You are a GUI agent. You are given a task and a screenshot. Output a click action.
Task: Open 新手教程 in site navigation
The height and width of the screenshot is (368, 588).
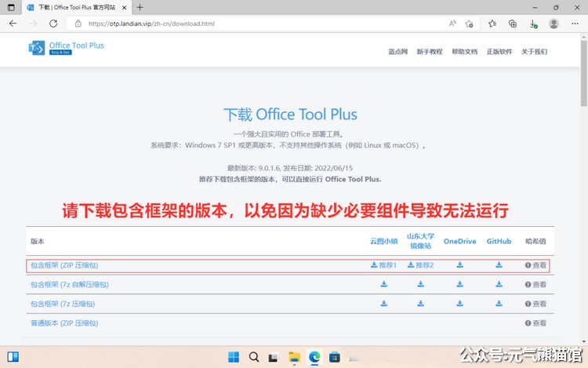[x=430, y=52]
